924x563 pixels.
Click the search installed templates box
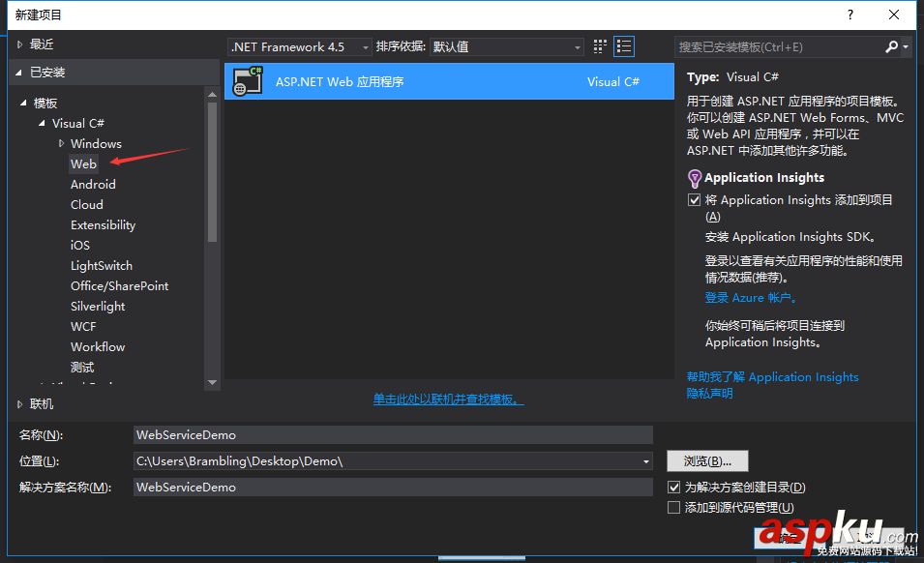(779, 46)
